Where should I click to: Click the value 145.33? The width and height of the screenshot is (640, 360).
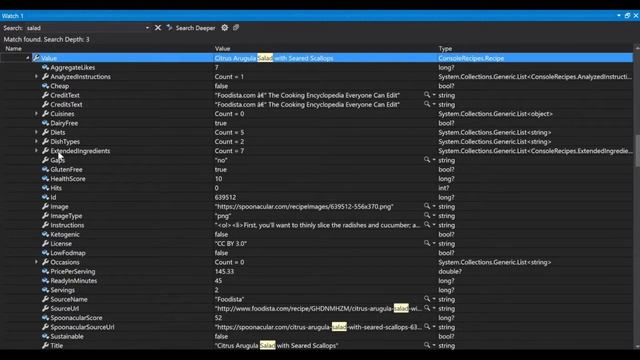tap(224, 271)
